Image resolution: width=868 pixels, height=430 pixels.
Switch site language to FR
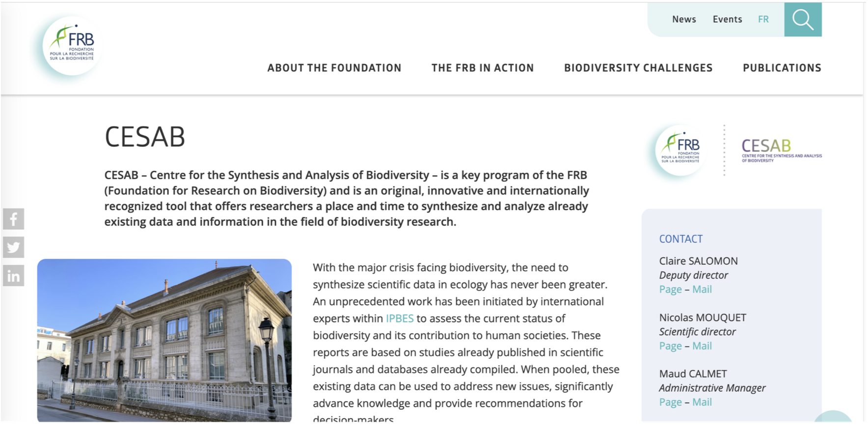coord(763,20)
